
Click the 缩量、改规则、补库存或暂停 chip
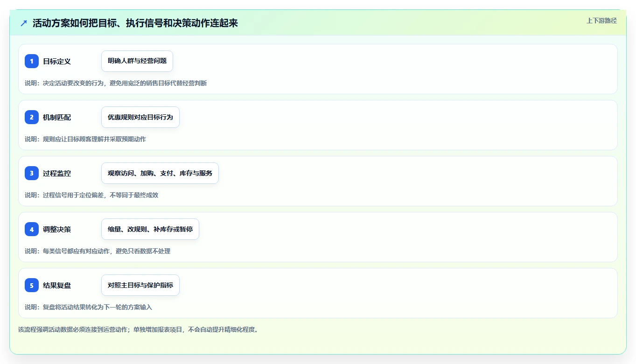150,229
